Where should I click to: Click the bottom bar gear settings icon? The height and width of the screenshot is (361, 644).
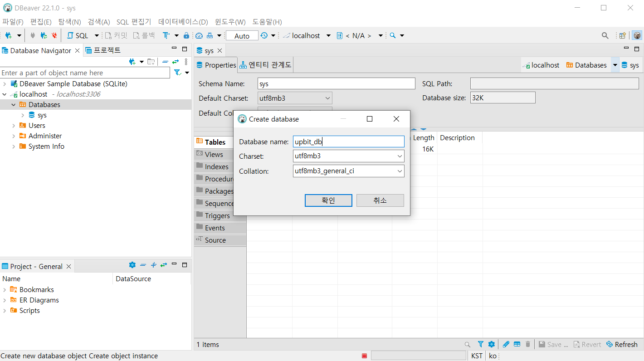pos(491,345)
